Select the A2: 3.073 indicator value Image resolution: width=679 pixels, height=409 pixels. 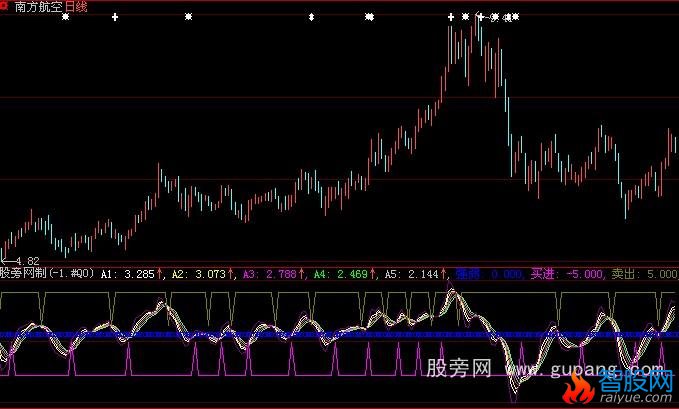point(199,274)
